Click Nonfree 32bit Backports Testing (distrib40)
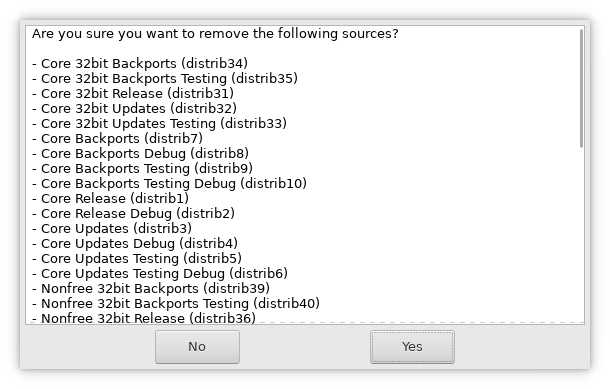The width and height of the screenshot is (610, 389). (175, 304)
